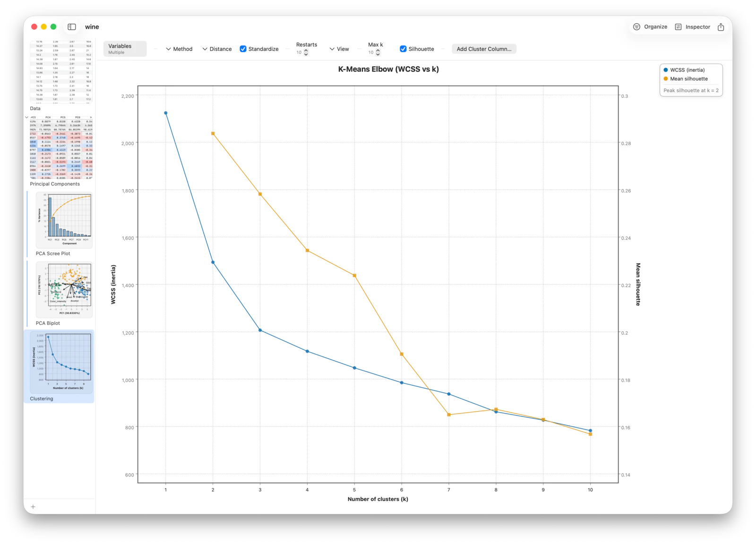Click the 'Peak silhouette at k = 2' text
Image resolution: width=756 pixels, height=545 pixels.
click(x=691, y=90)
